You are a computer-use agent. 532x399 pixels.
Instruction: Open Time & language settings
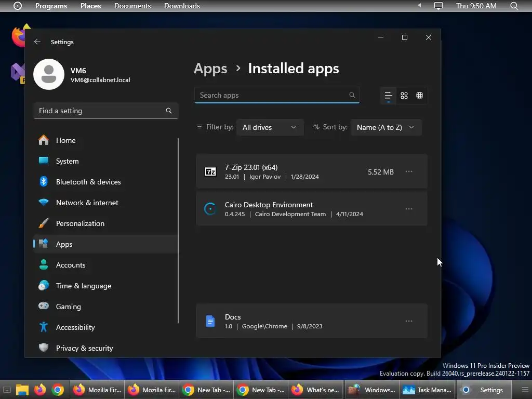[105, 286]
